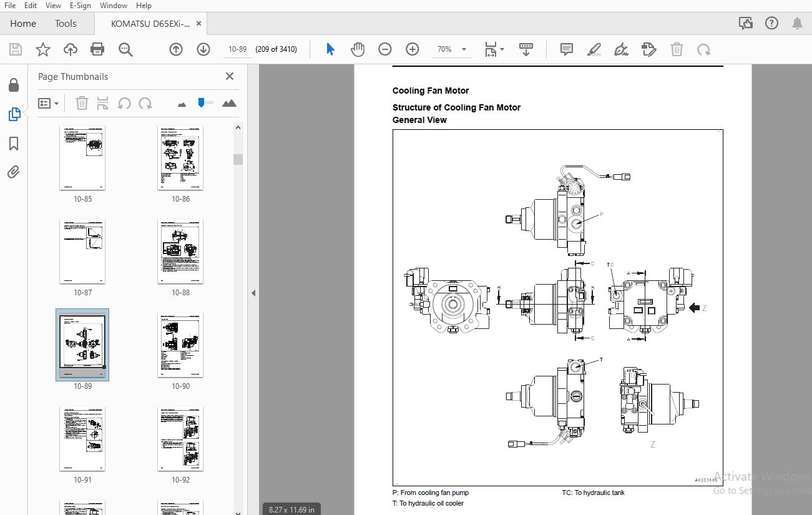This screenshot has width=812, height=515.
Task: Open the Window menu
Action: pos(114,5)
